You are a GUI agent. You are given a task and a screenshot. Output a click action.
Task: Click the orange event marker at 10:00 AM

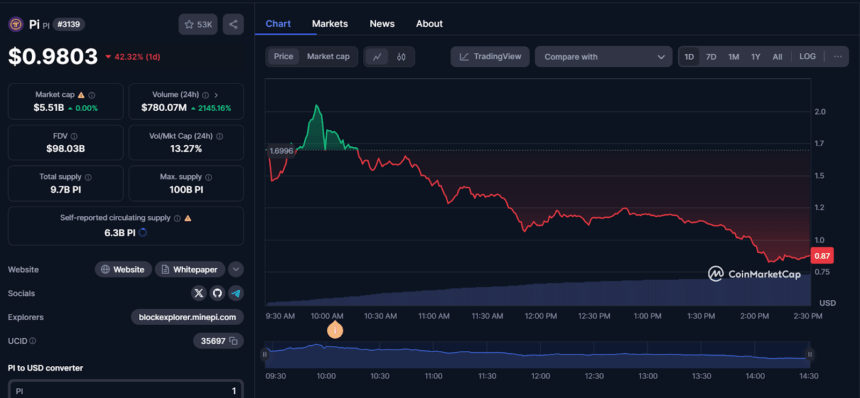[x=335, y=330]
